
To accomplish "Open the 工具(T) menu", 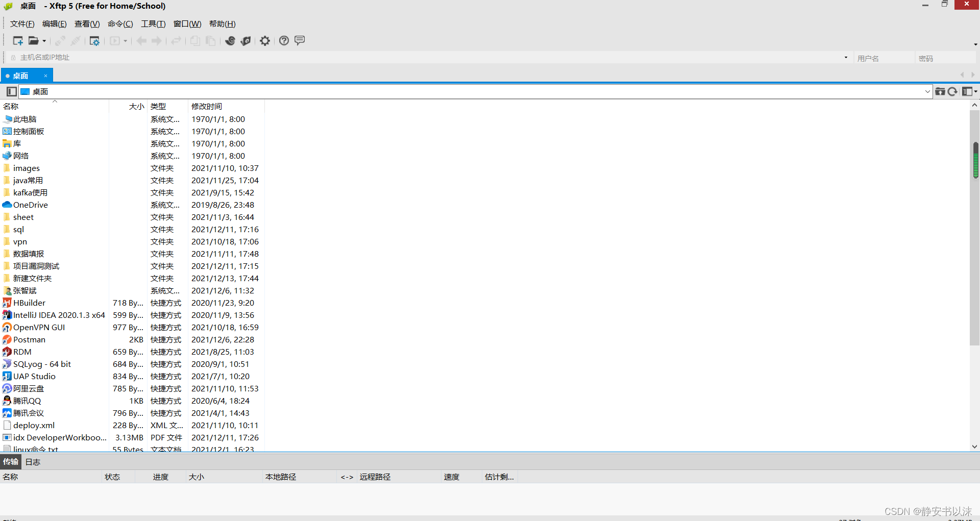I will pyautogui.click(x=153, y=24).
